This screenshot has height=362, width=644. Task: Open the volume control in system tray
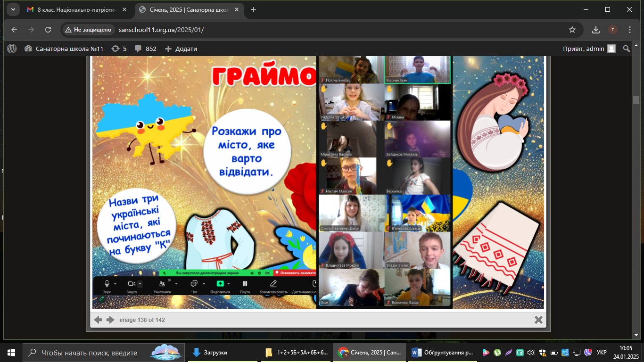click(x=531, y=352)
